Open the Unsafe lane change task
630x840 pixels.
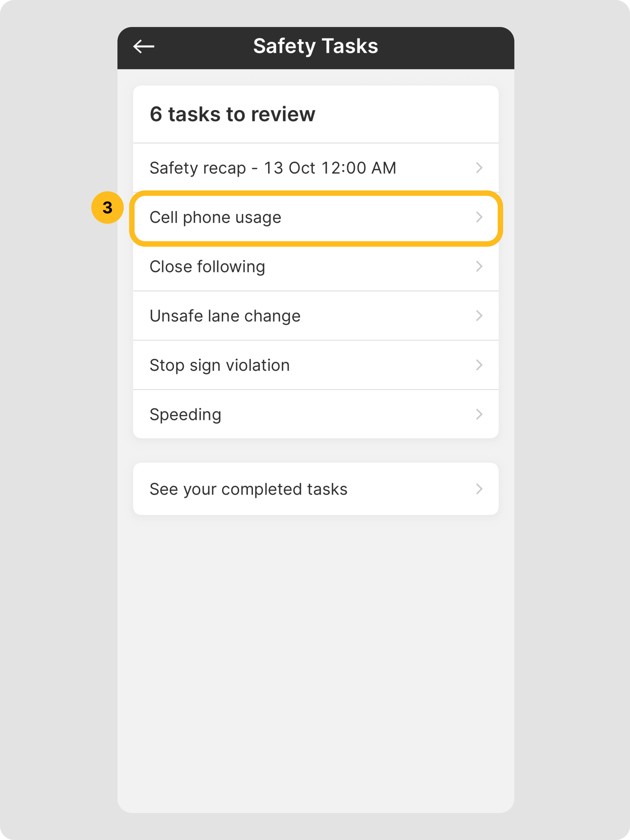pos(225,316)
